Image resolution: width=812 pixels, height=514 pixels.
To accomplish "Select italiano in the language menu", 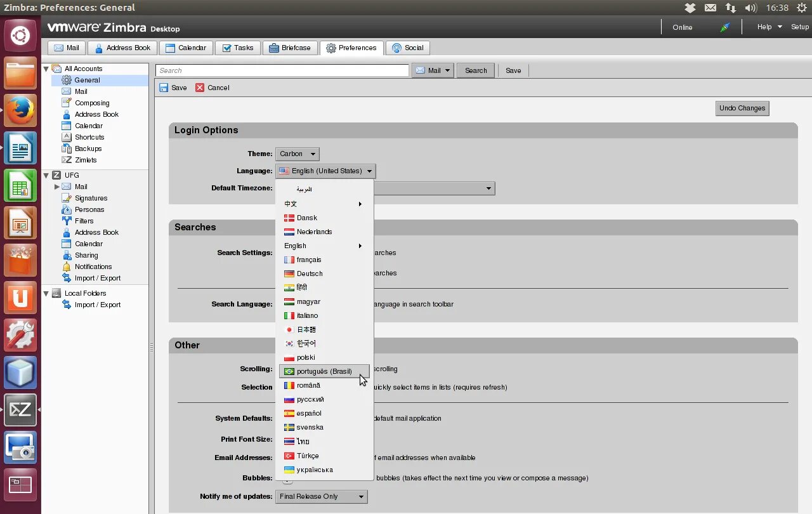I will coord(324,315).
